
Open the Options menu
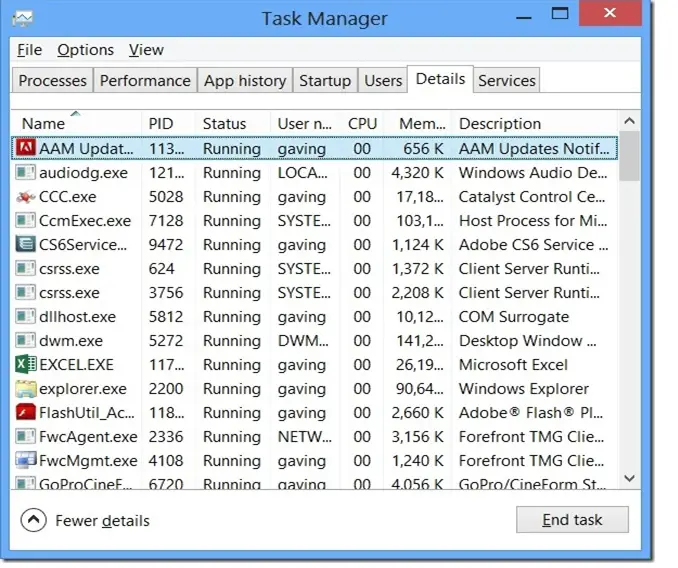coord(86,50)
